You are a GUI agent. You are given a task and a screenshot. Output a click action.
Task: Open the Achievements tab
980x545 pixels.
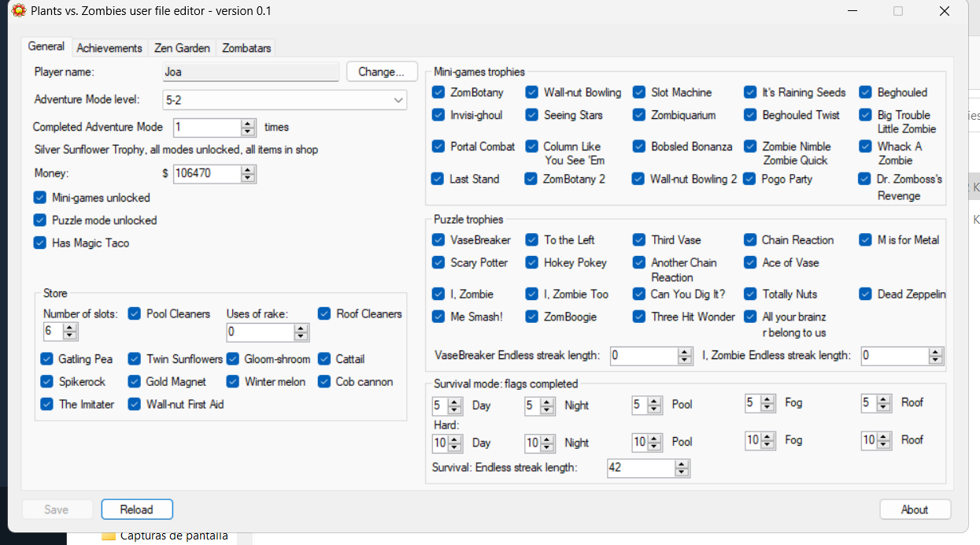(x=109, y=48)
